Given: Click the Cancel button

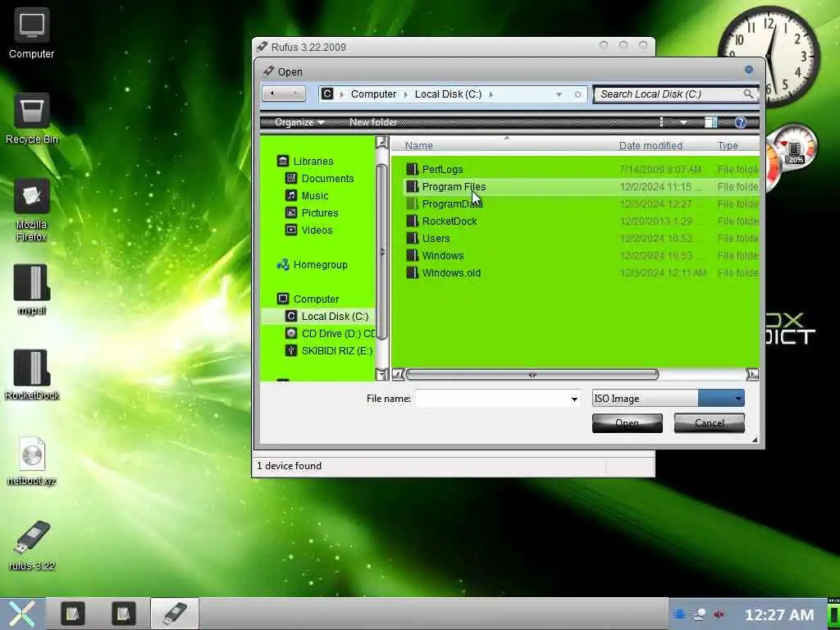Looking at the screenshot, I should click(x=710, y=422).
